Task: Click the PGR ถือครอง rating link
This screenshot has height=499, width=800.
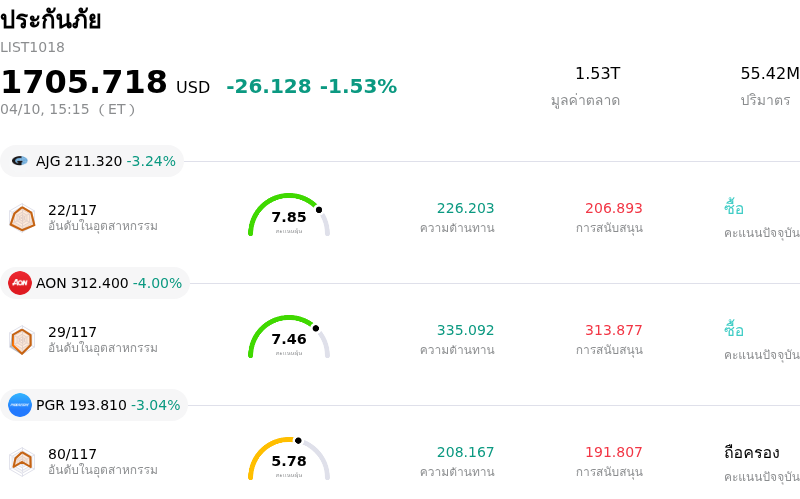Action: (751, 452)
